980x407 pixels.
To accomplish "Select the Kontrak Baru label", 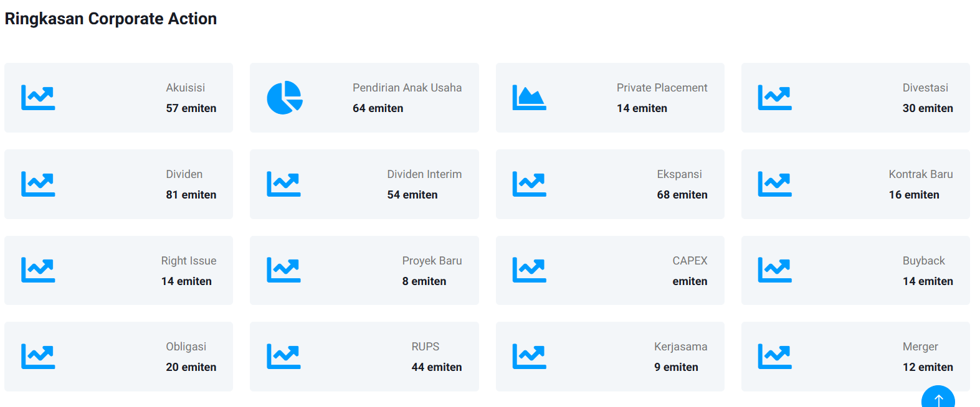I will [x=921, y=174].
